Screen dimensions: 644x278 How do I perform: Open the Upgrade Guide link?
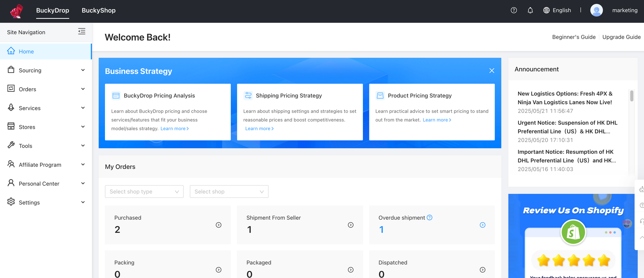pyautogui.click(x=621, y=37)
